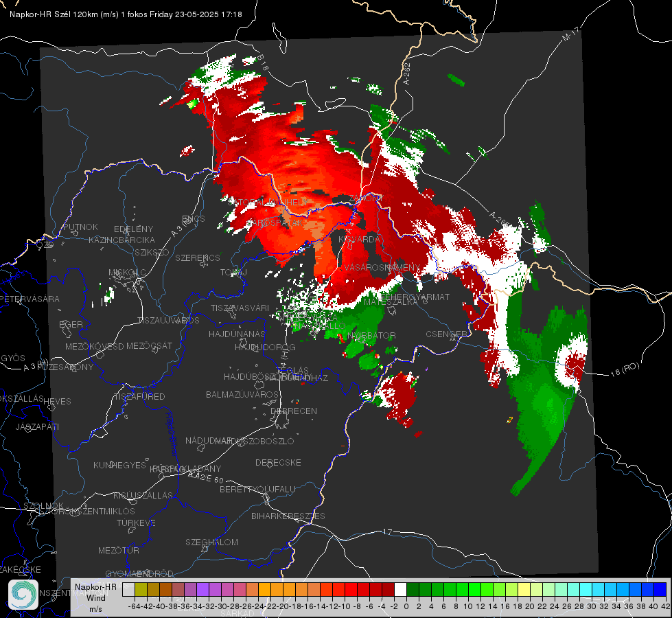Click the BIHARKERESZTES city label

[288, 516]
